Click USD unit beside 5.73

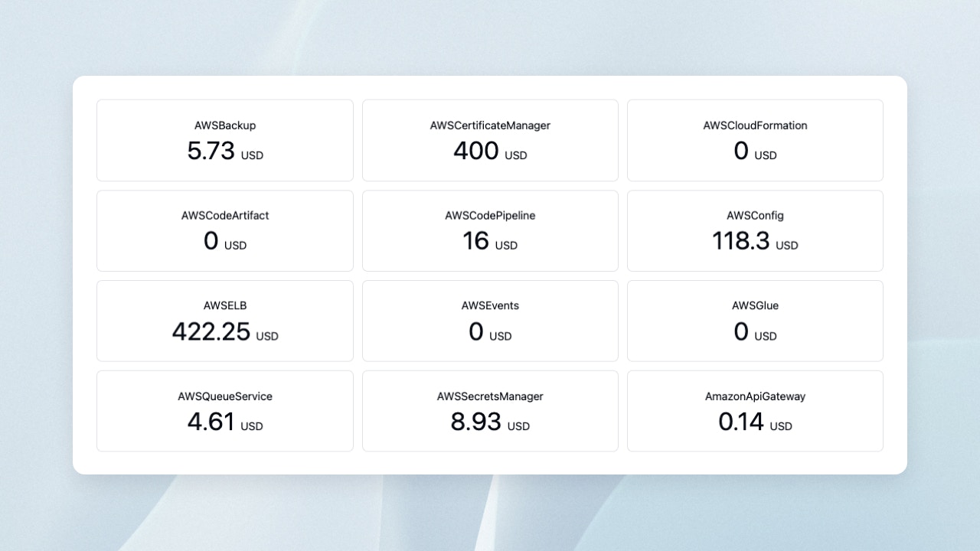[252, 155]
